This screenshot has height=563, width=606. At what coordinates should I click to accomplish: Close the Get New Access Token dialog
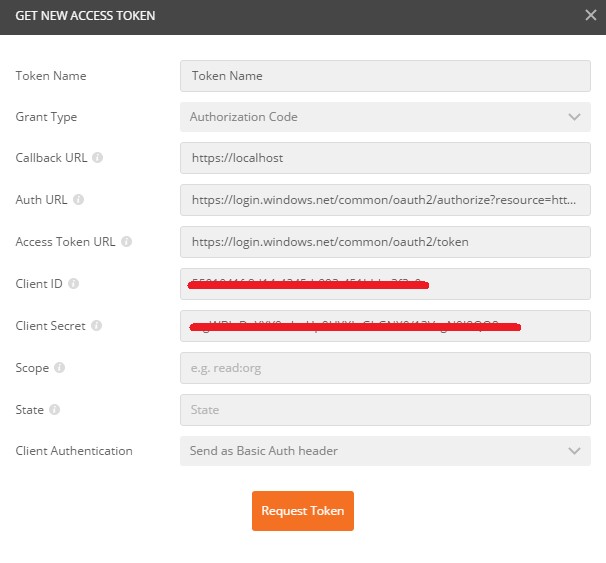click(590, 15)
